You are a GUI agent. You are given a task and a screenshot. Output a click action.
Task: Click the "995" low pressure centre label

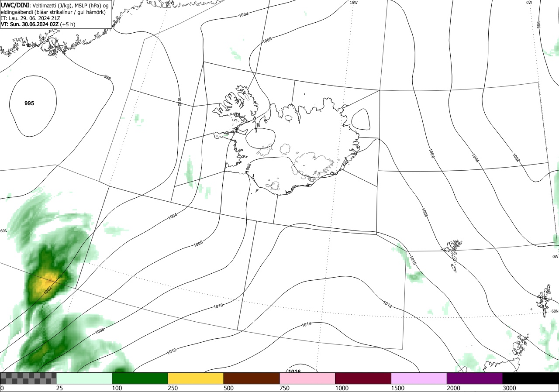[x=29, y=103]
